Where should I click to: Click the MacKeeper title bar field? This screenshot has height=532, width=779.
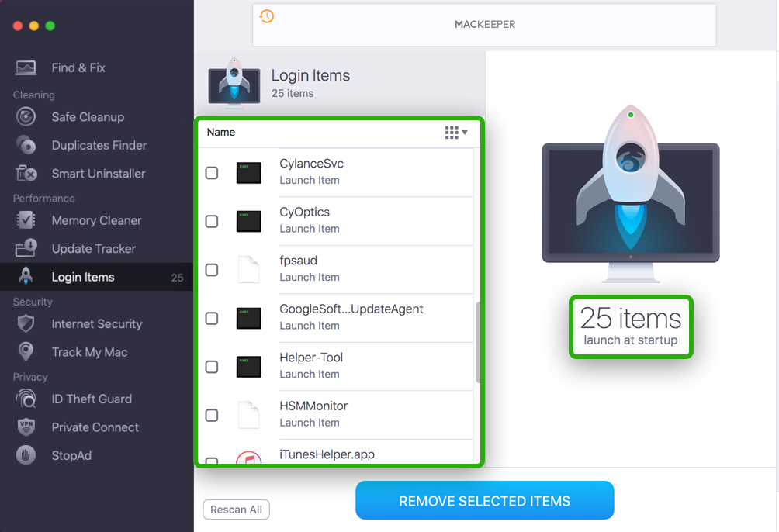484,25
